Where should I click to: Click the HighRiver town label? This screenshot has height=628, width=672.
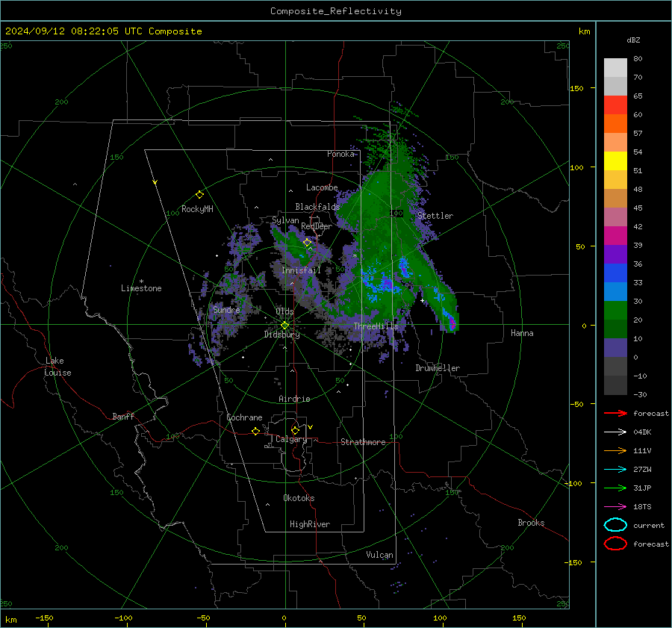(x=310, y=524)
